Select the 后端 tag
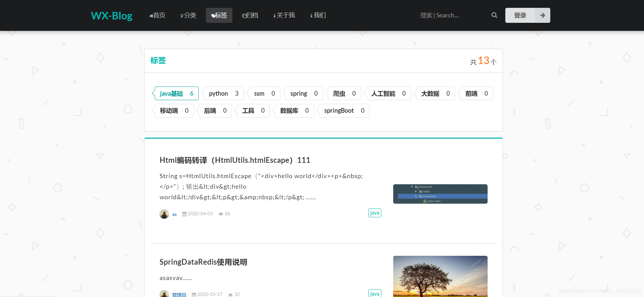The height and width of the screenshot is (297, 644). pos(215,111)
